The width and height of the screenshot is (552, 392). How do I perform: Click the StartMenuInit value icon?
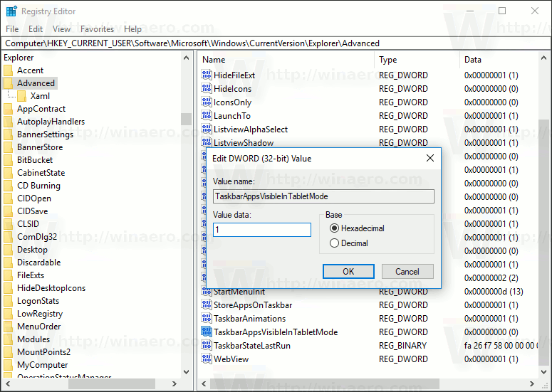click(207, 292)
